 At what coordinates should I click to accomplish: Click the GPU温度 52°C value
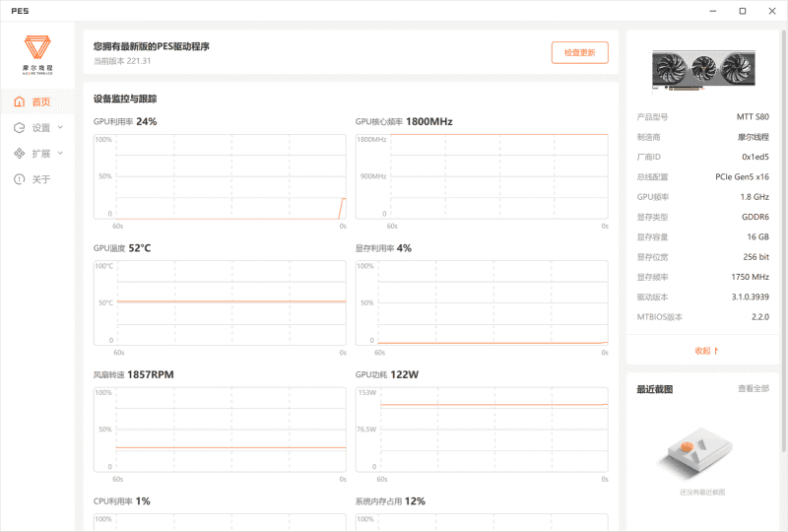point(140,248)
